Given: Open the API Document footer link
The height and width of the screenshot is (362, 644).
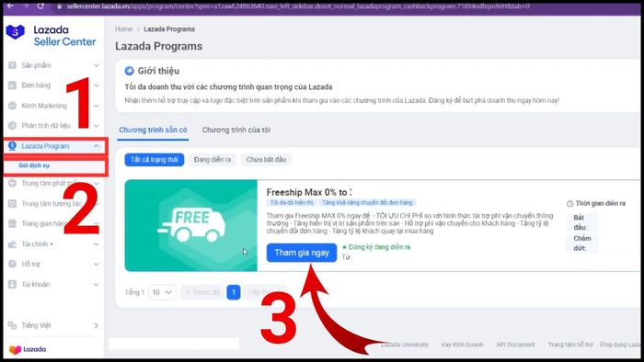Looking at the screenshot, I should click(x=515, y=345).
